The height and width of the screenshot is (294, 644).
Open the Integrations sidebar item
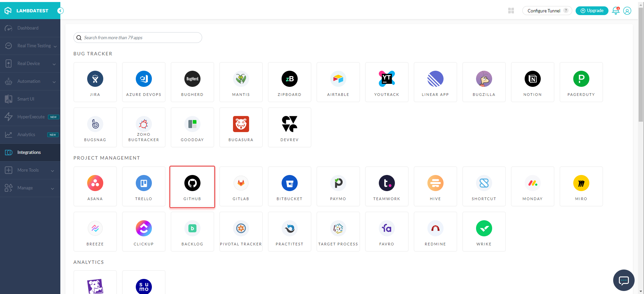point(30,153)
